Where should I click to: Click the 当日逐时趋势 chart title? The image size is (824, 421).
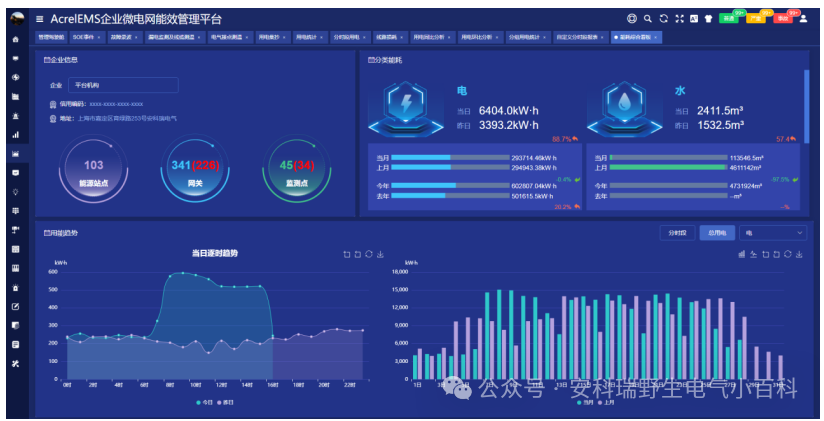(214, 253)
